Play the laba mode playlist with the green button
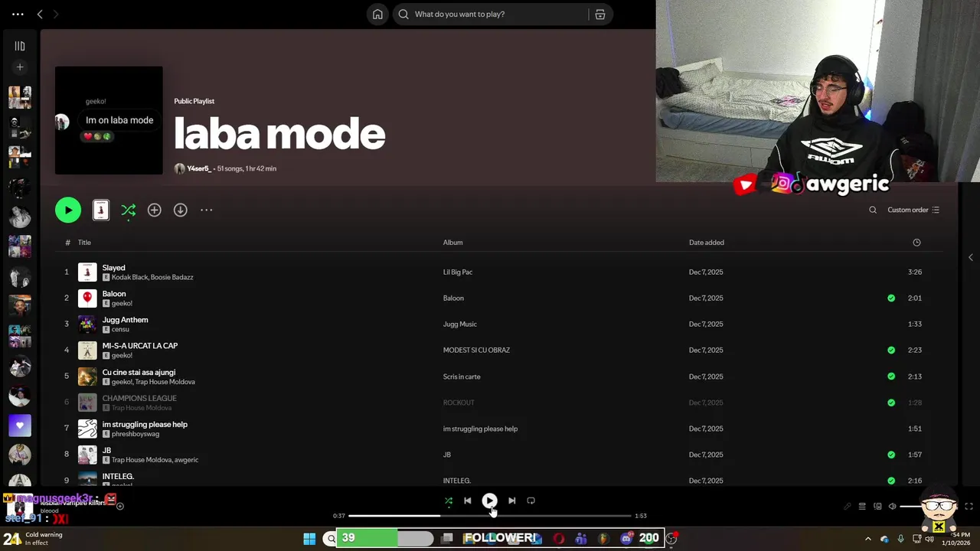This screenshot has height=551, width=980. coord(68,210)
